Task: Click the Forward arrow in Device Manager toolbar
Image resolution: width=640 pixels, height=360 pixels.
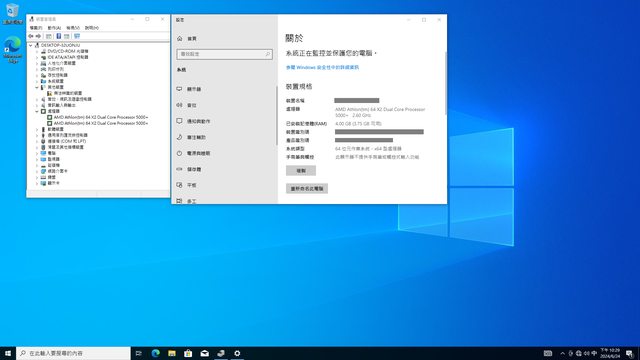Action: pos(38,36)
